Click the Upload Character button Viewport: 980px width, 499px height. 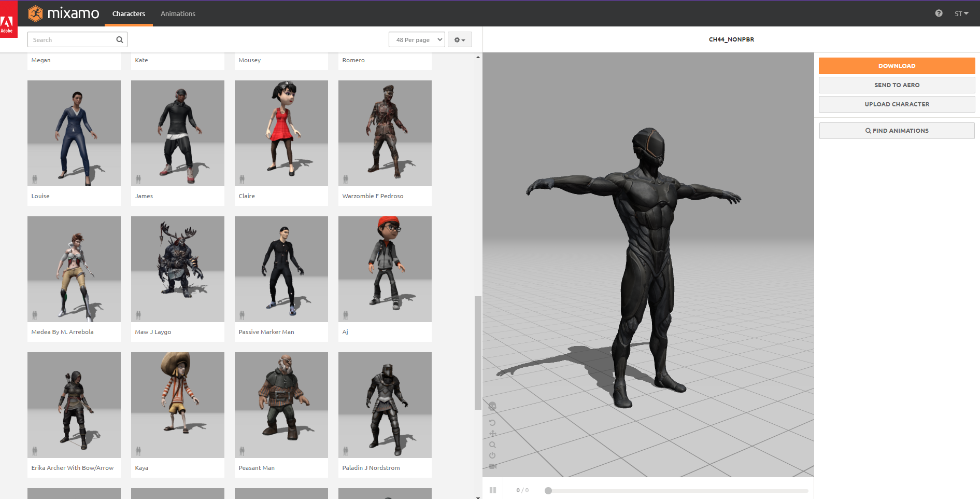click(897, 104)
